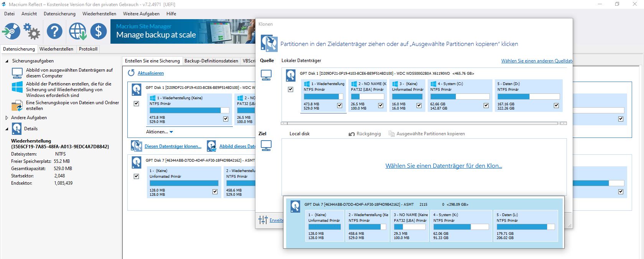Viewport: 644px width, 259px height.
Task: Click GPT Disk 7 drive icon in main window
Action: pyautogui.click(x=137, y=162)
